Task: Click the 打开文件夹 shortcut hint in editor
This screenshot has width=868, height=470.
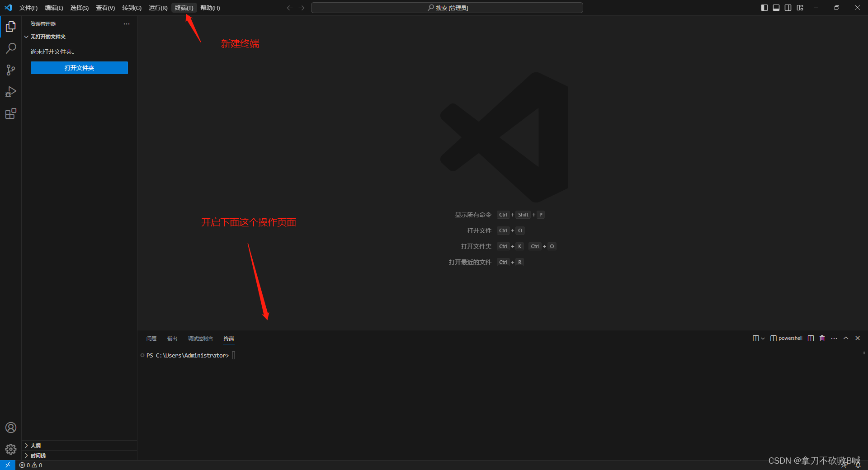Action: coord(476,246)
